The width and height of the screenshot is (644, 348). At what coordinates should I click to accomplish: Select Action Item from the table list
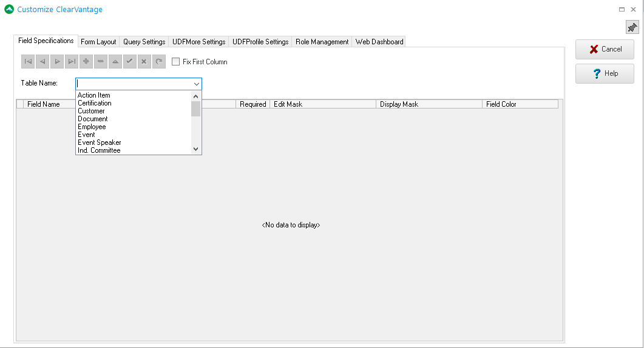[x=134, y=95]
